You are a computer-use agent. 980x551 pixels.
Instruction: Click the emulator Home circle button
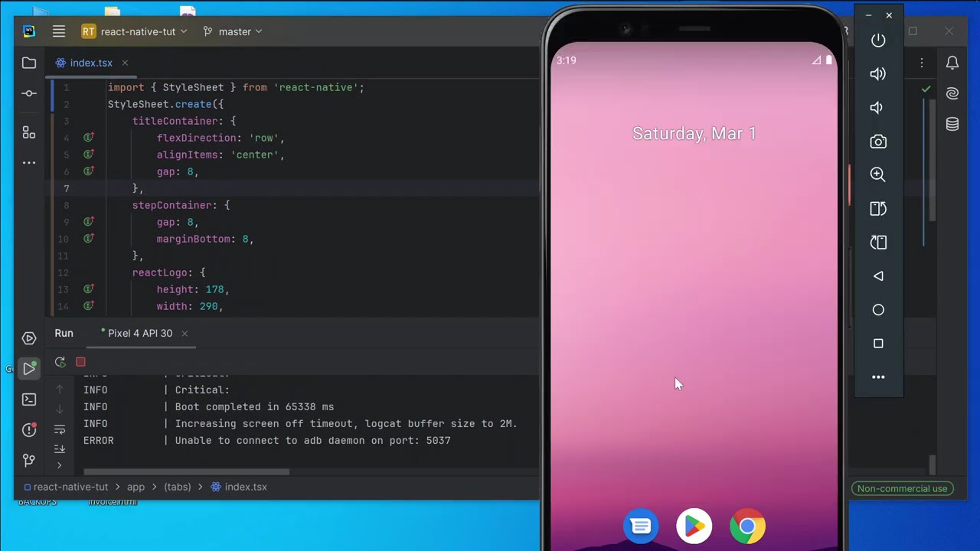coord(878,310)
